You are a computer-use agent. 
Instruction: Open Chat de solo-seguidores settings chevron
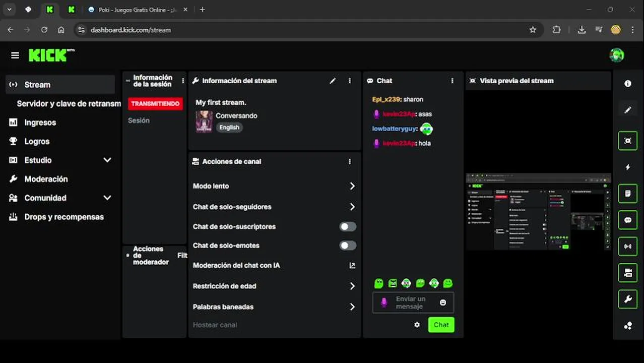(352, 207)
